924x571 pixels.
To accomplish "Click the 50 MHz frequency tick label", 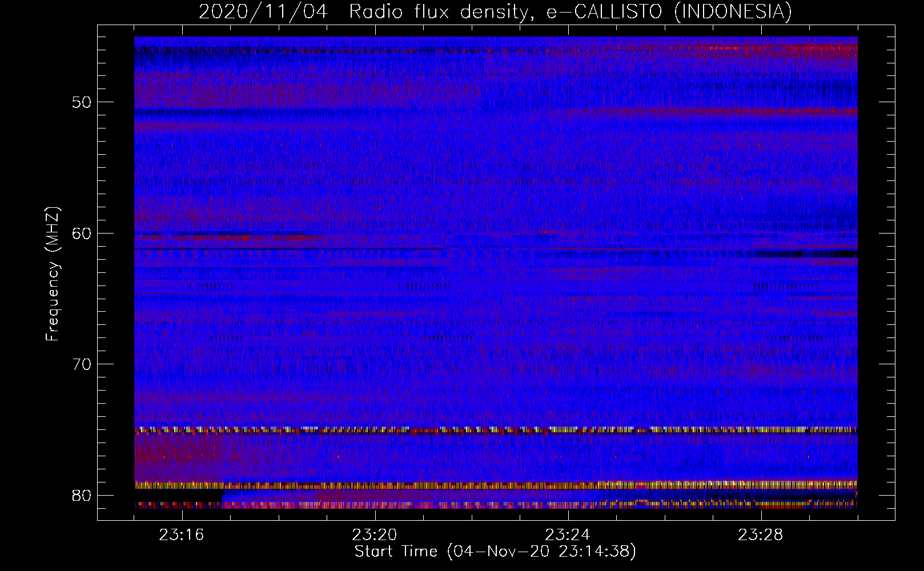I will coord(82,103).
